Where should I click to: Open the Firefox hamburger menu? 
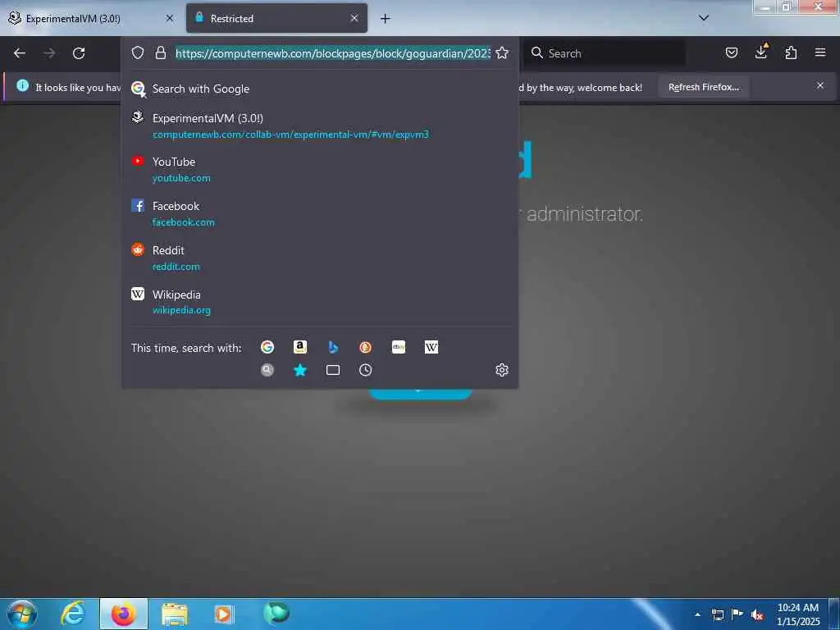(820, 52)
